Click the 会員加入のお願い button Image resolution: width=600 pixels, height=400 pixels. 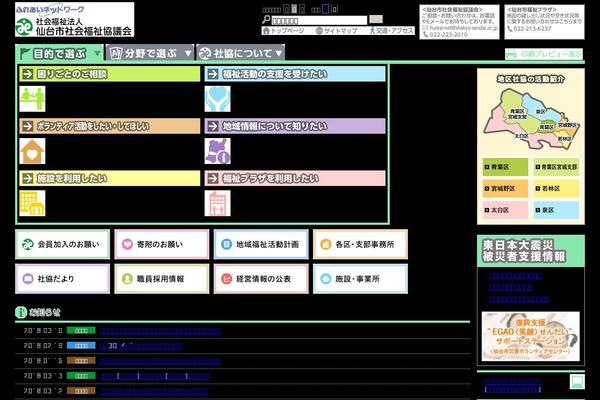click(x=63, y=244)
